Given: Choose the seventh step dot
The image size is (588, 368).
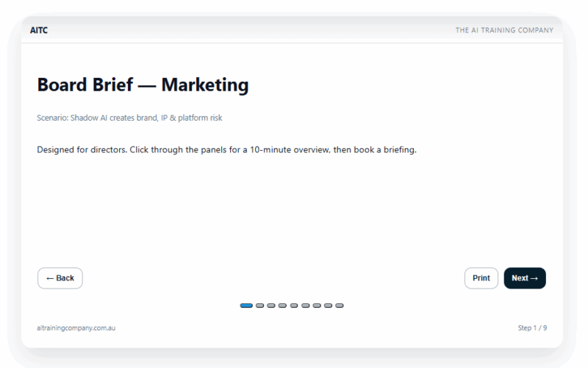Looking at the screenshot, I should (317, 305).
